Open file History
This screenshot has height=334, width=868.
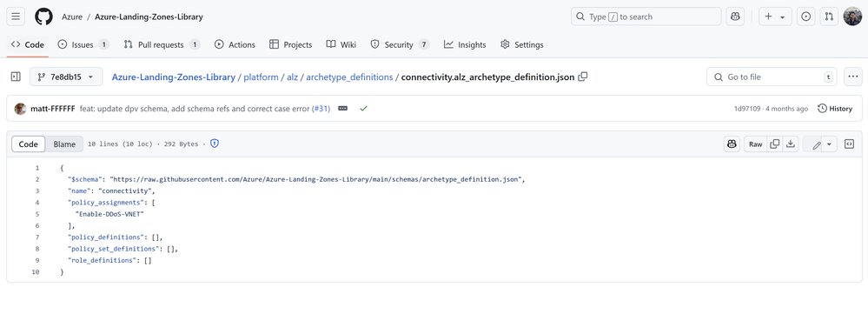tap(835, 109)
